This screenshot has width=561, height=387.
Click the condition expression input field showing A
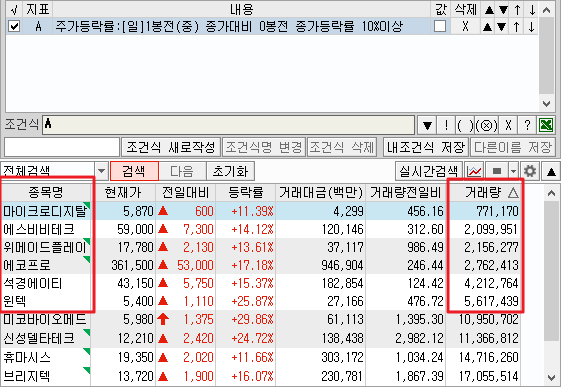(228, 125)
